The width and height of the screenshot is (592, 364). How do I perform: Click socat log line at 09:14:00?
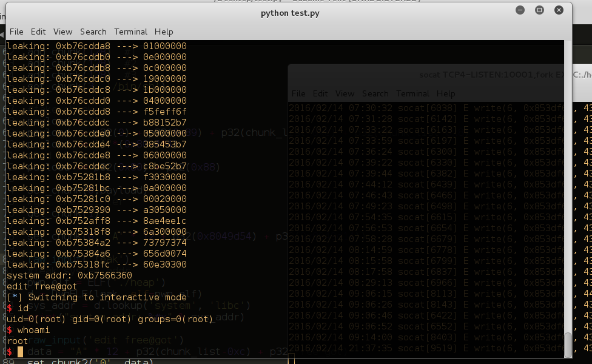click(426, 339)
